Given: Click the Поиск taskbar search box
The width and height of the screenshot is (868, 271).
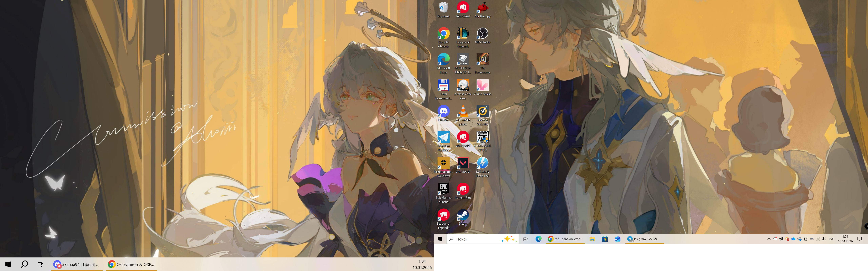Looking at the screenshot, I should [475, 239].
